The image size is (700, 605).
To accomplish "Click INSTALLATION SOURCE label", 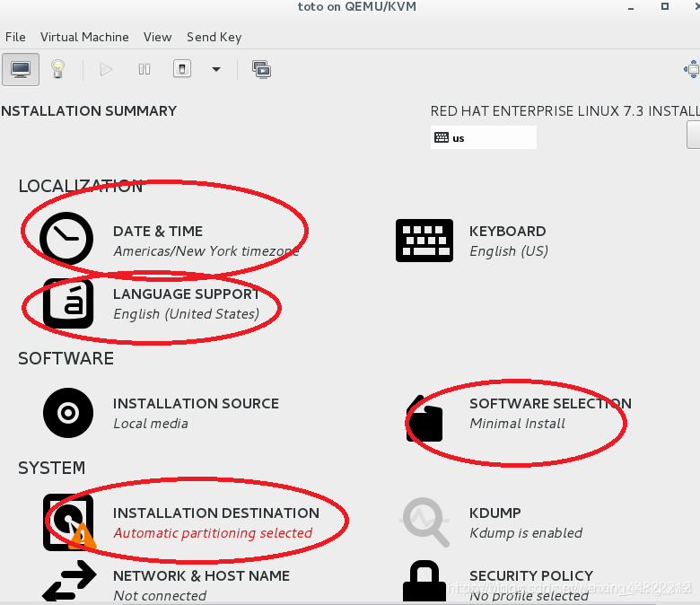I will click(196, 404).
